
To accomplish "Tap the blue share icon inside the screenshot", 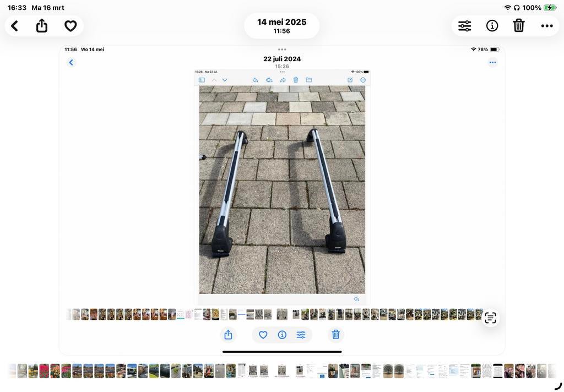I will pos(228,335).
